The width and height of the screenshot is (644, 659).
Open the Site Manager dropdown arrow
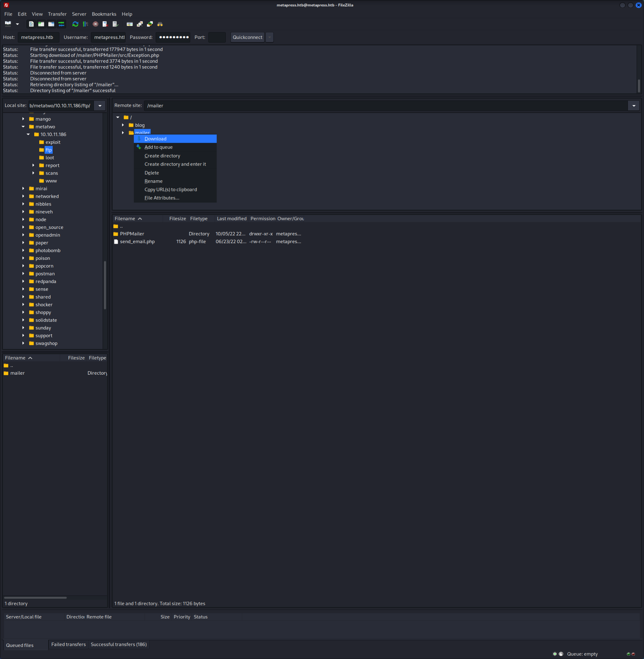[x=17, y=24]
